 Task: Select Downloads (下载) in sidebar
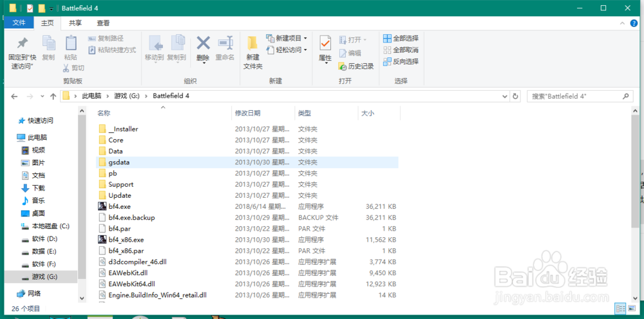click(33, 188)
